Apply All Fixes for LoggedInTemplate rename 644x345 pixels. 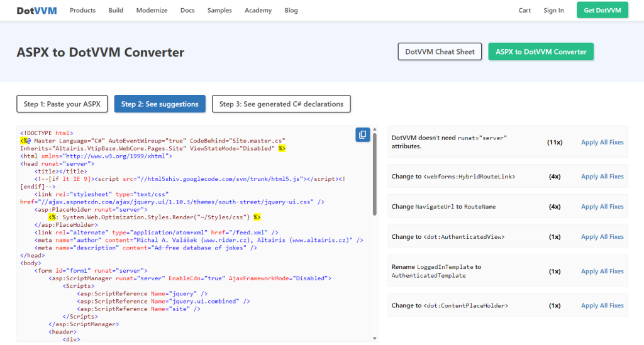[x=602, y=271]
